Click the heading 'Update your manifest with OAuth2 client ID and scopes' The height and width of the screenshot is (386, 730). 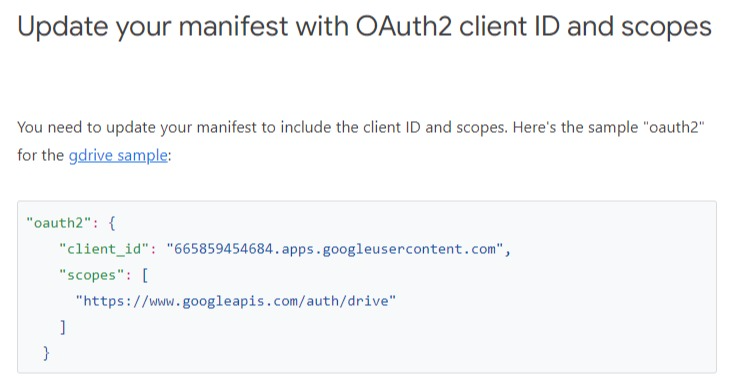pos(365,27)
